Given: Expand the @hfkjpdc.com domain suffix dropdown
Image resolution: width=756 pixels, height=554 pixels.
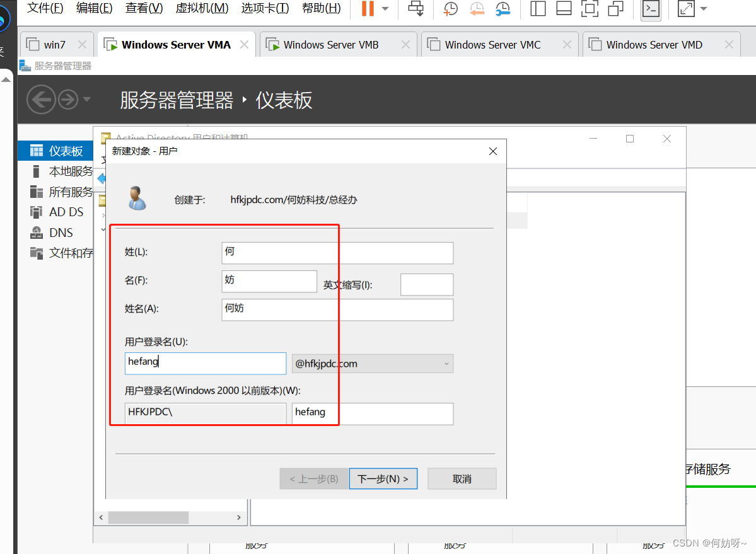Looking at the screenshot, I should click(446, 364).
